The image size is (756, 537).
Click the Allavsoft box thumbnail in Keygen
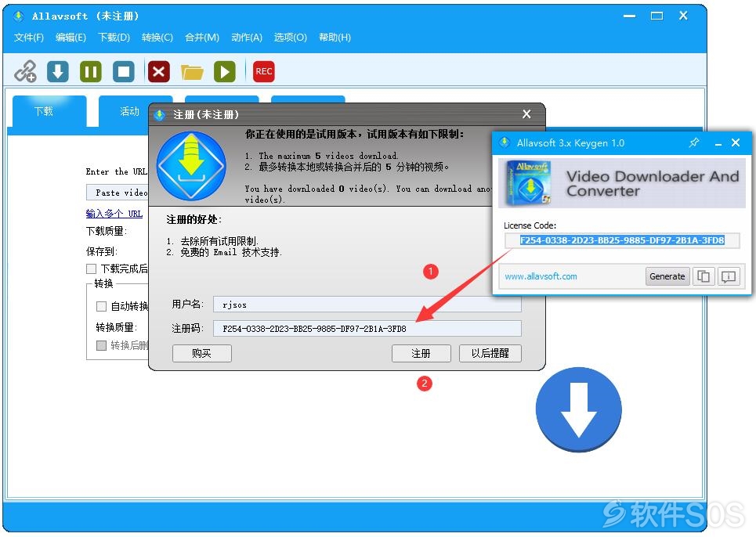click(529, 182)
